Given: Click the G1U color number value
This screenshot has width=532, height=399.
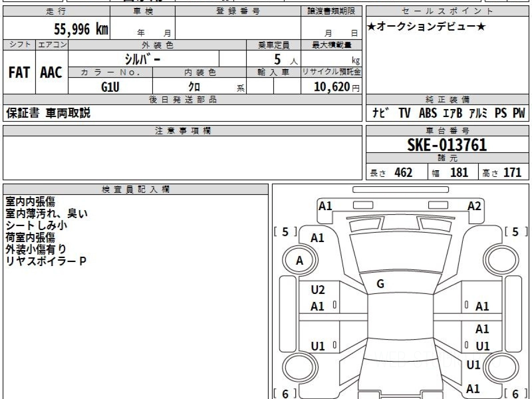Looking at the screenshot, I should pos(110,87).
